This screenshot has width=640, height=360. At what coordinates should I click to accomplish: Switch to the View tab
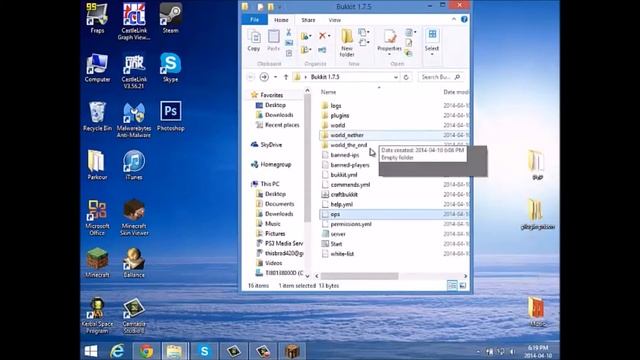click(335, 20)
